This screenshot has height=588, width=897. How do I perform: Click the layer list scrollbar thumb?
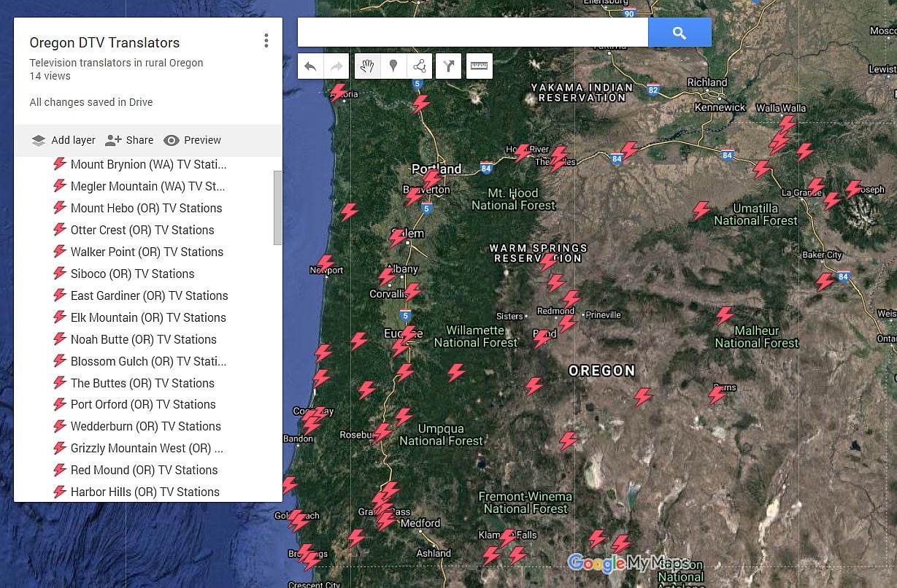click(x=277, y=208)
